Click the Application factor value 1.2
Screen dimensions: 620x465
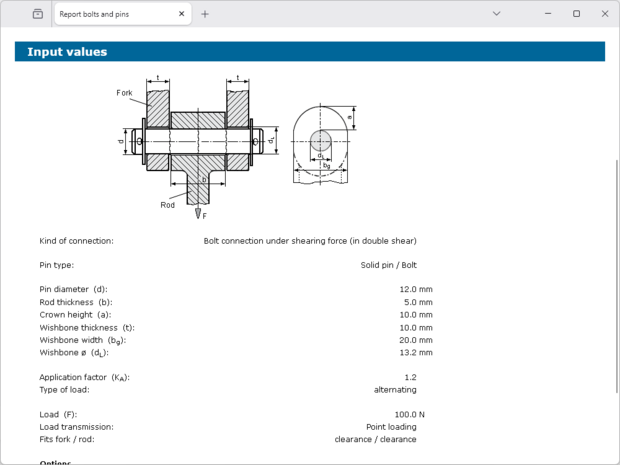(410, 377)
